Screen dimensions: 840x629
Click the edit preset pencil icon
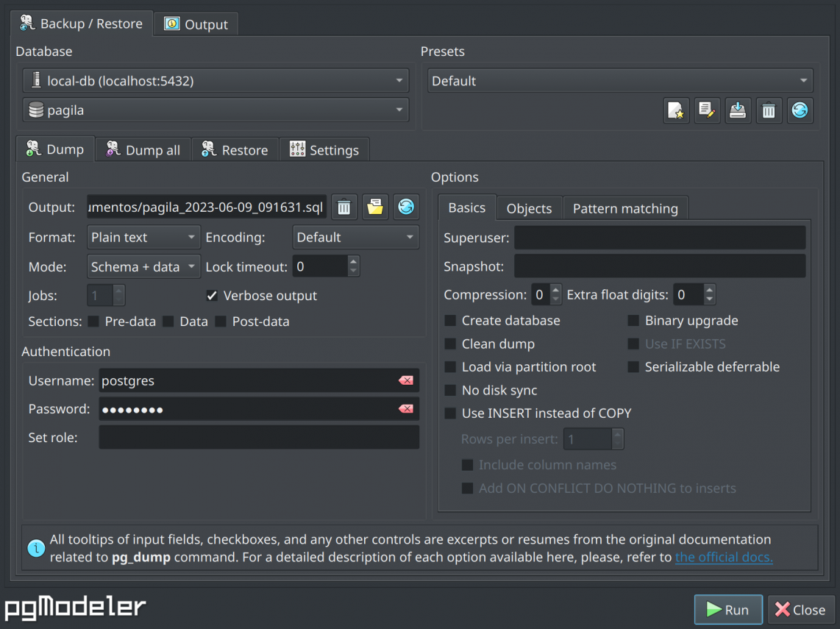point(707,110)
